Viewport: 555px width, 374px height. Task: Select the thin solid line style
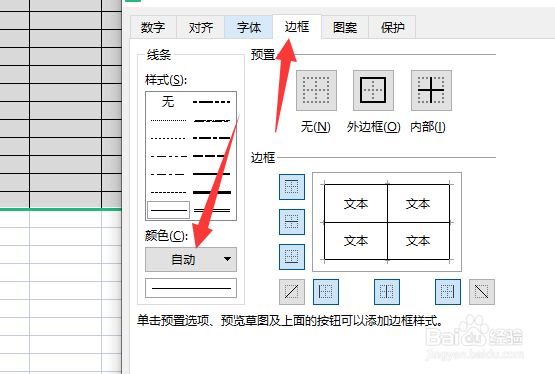pos(168,210)
